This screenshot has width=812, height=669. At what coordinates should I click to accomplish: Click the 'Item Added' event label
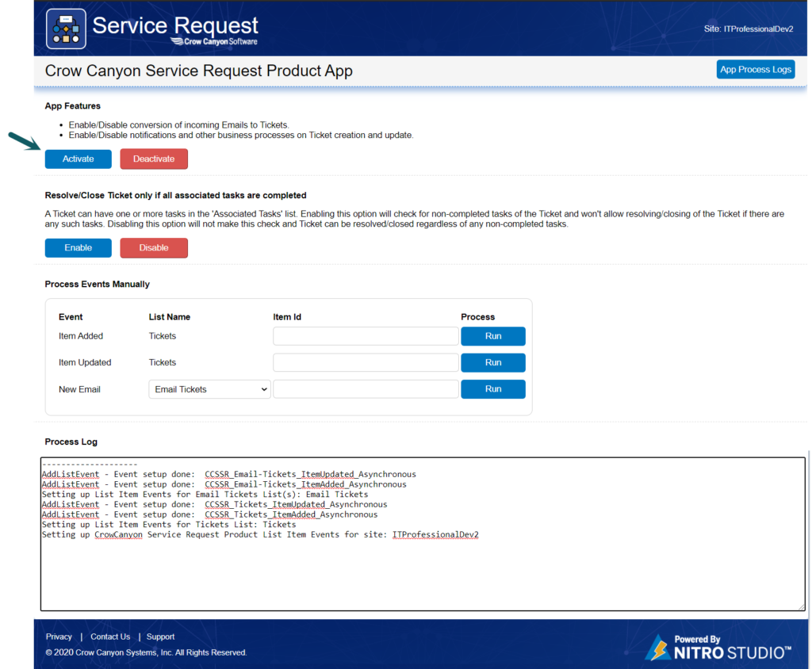[x=81, y=336]
